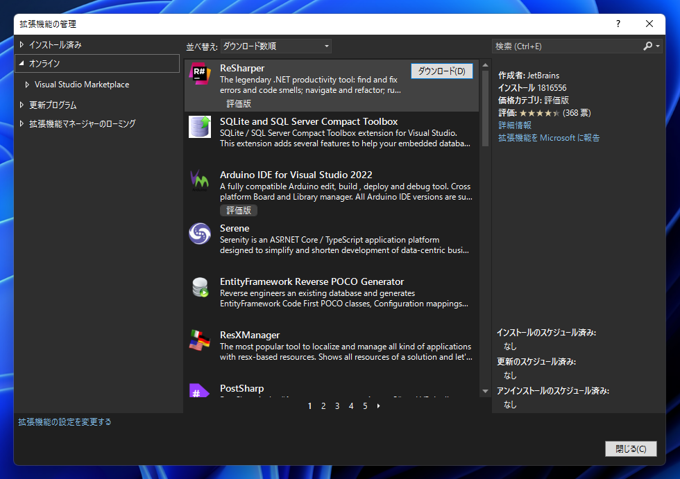Open the help question mark button
Viewport: 680px width, 479px height.
coord(618,24)
